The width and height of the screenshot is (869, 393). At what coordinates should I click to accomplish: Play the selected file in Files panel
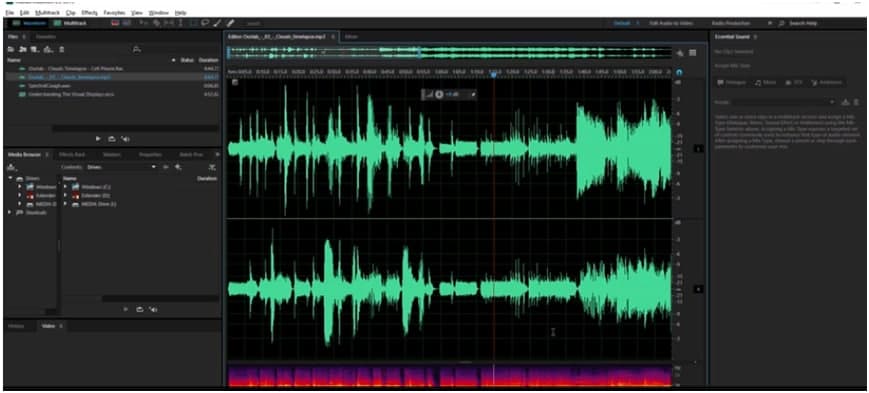(x=98, y=139)
